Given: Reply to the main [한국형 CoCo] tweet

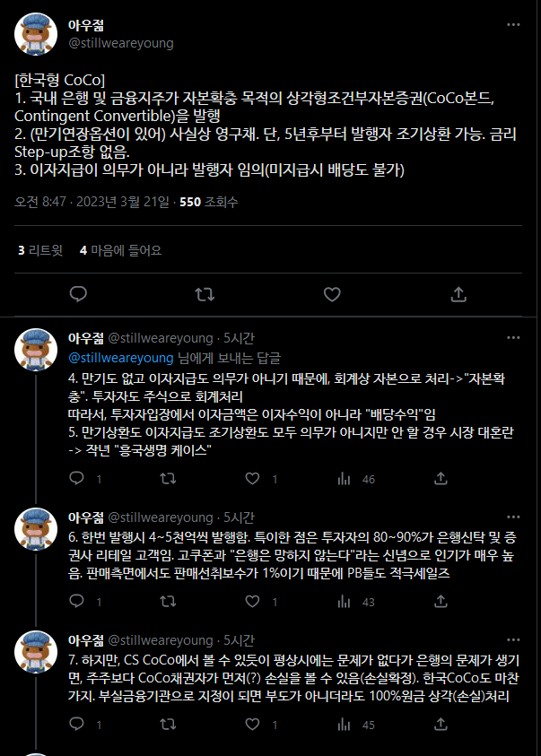Looking at the screenshot, I should coord(78,293).
